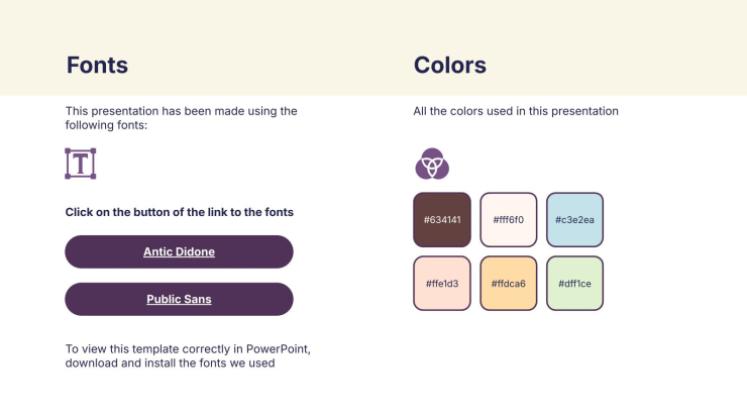This screenshot has width=747, height=420.
Task: Click the "download and install the fonts" line
Action: pyautogui.click(x=170, y=363)
